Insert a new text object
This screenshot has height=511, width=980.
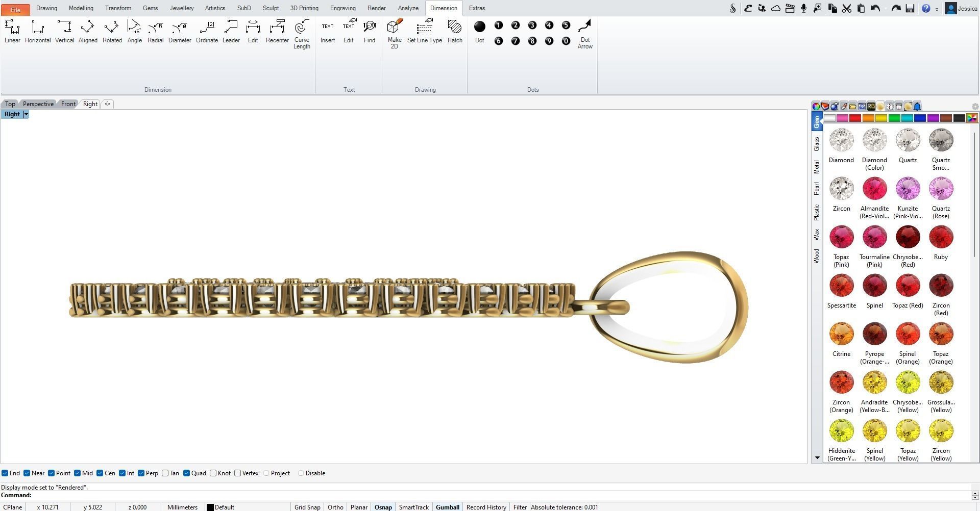(x=328, y=32)
